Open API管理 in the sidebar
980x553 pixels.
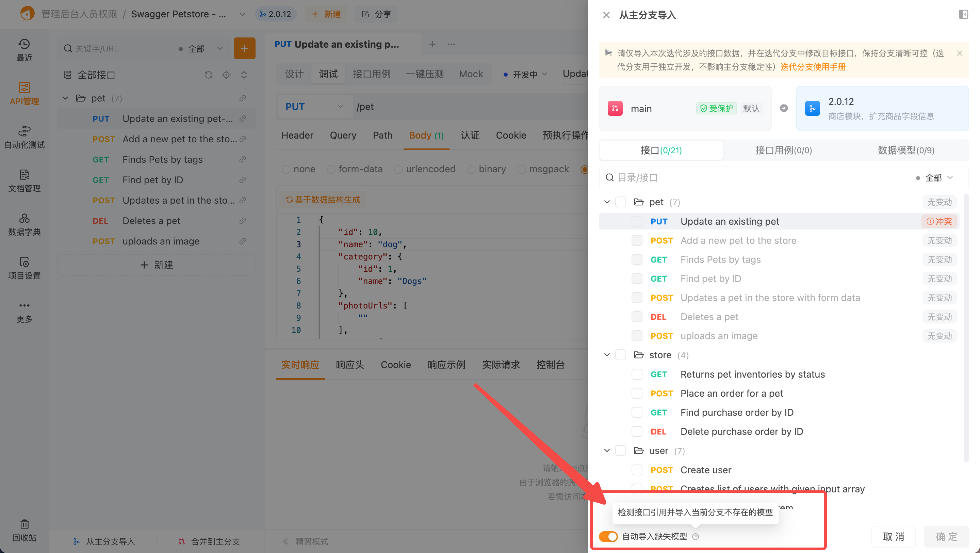click(x=24, y=94)
